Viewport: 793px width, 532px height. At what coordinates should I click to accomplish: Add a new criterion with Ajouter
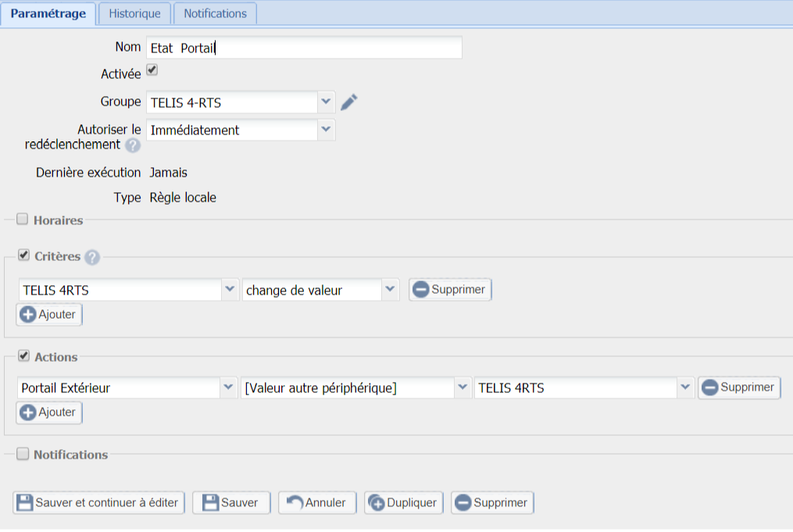coord(49,315)
